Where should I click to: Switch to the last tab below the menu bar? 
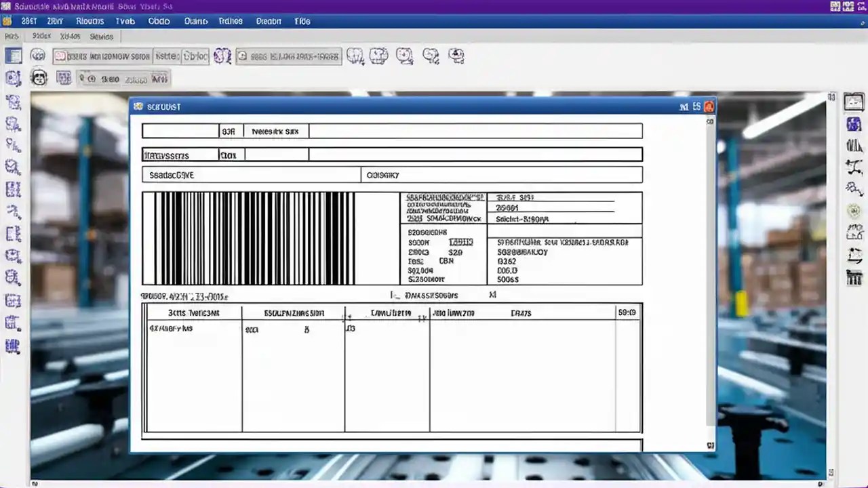pyautogui.click(x=101, y=37)
